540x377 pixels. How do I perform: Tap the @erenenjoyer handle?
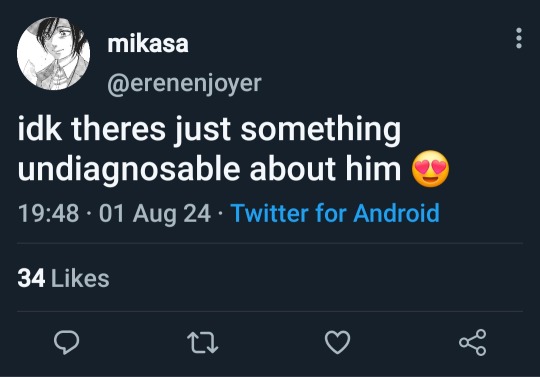[184, 84]
